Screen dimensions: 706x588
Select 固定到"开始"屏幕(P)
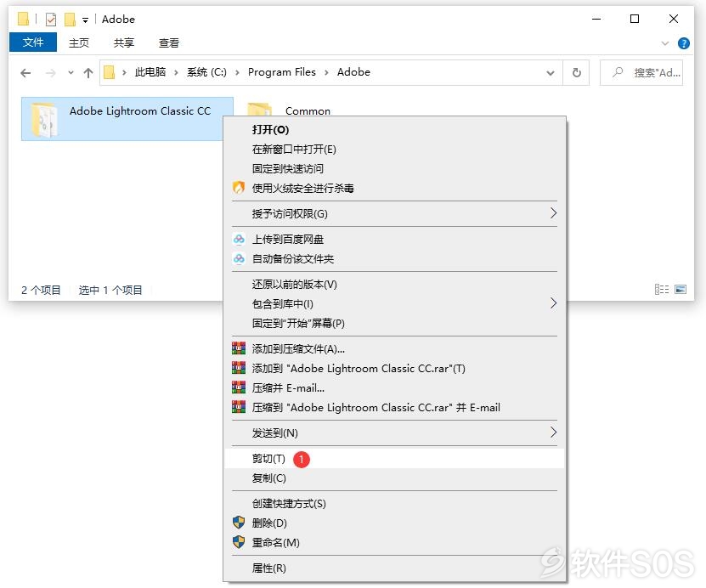(x=394, y=323)
